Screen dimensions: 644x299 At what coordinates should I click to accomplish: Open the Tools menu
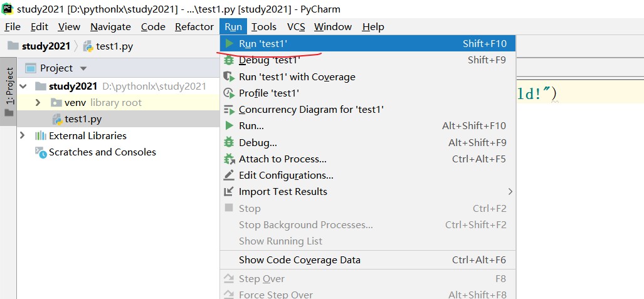point(263,27)
